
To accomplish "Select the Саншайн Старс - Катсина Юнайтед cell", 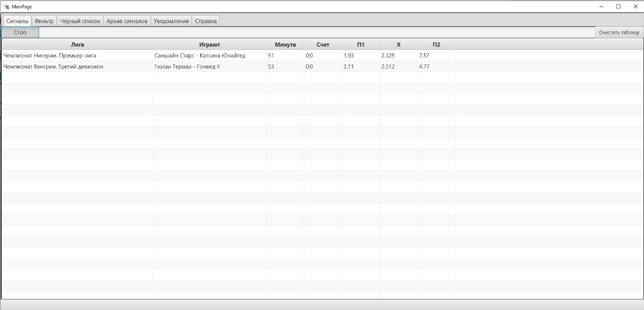I will click(x=210, y=55).
